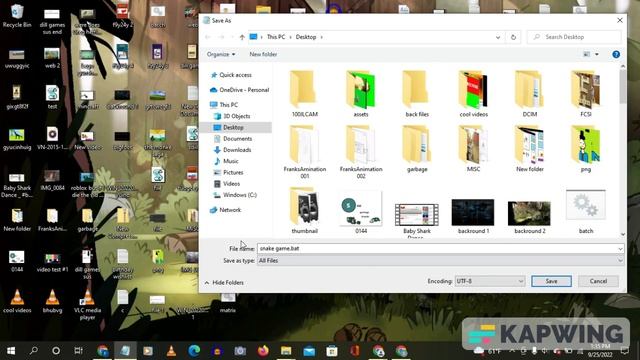Screen dimensions: 640x360
Task: Open Task View from the taskbar
Action: click(78, 351)
